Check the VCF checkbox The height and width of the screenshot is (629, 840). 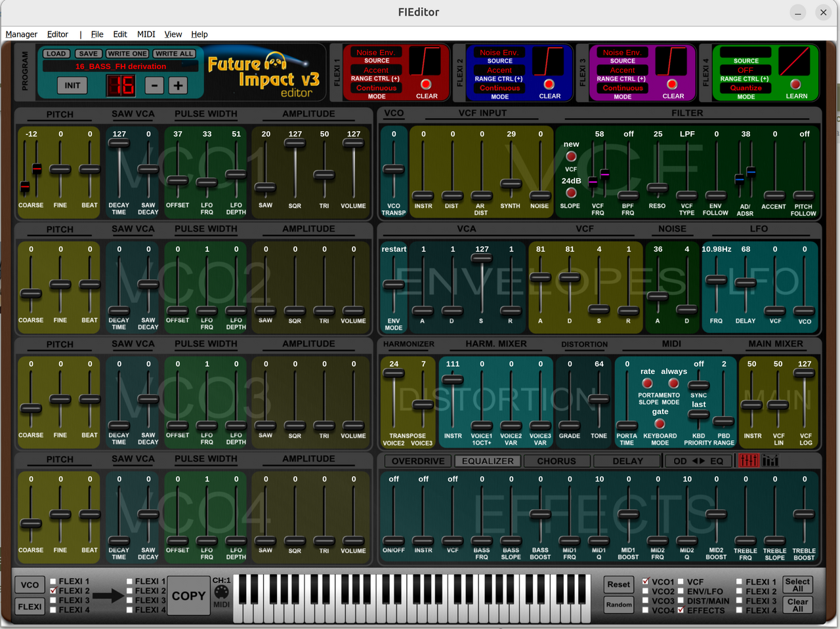681,581
